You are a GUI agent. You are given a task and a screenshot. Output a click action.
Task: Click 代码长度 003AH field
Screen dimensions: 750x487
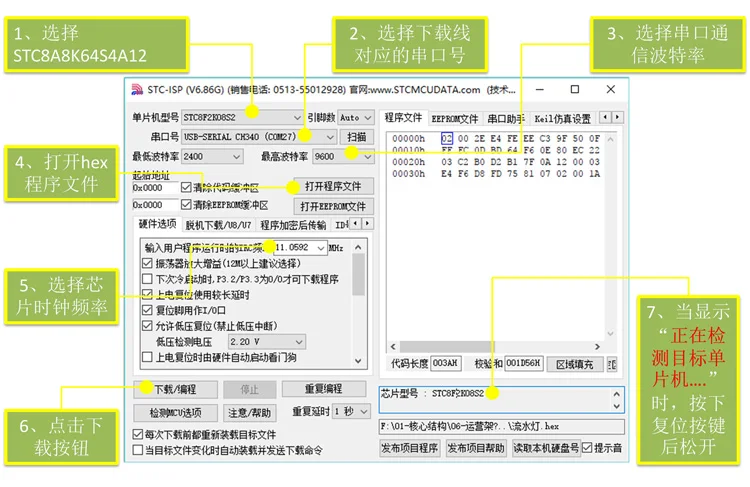[446, 364]
